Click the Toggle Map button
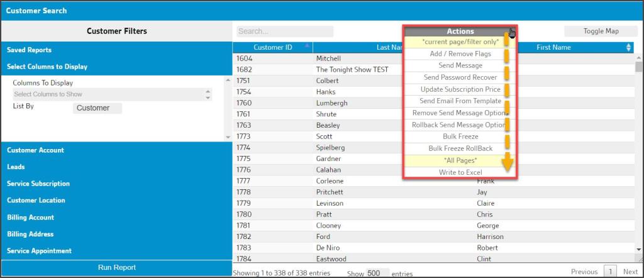The height and width of the screenshot is (278, 644). [x=601, y=31]
